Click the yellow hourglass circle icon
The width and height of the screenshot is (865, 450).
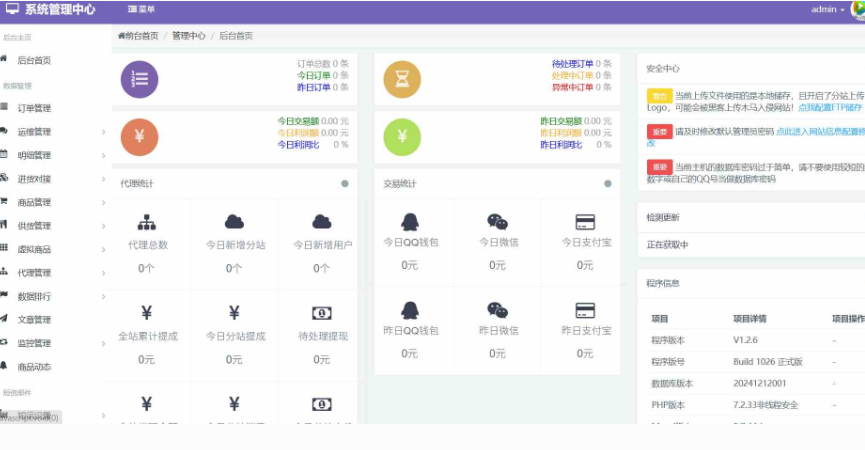point(402,79)
